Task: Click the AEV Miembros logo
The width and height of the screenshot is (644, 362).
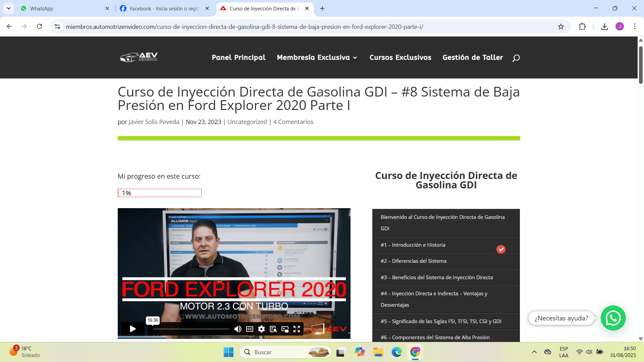Action: [139, 57]
